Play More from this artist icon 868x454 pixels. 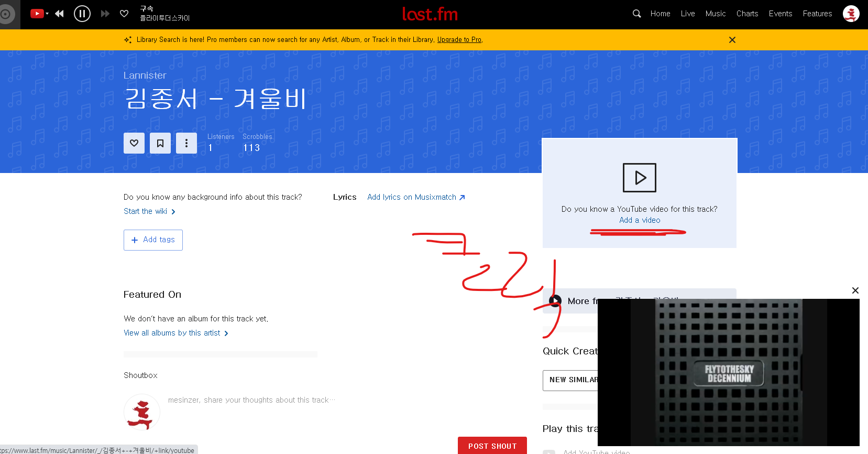coord(555,300)
